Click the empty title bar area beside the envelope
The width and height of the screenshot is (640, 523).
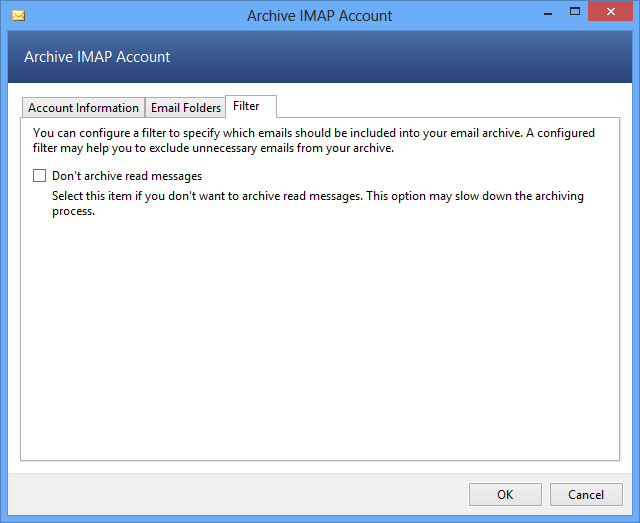pos(120,16)
